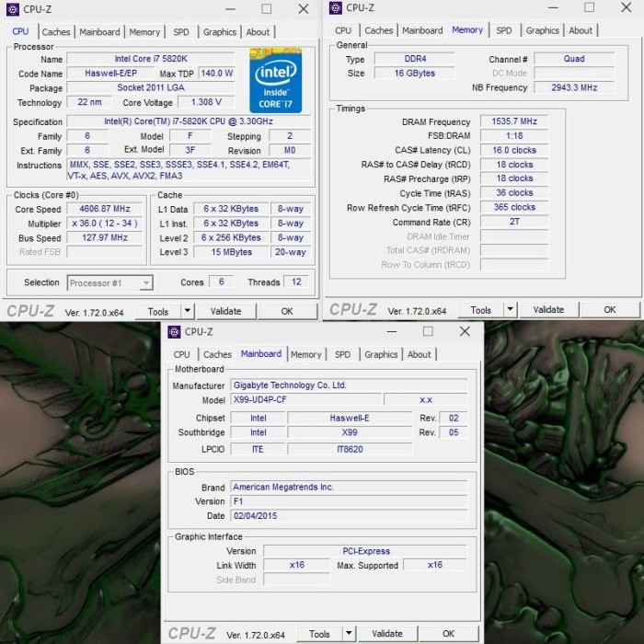
Task: Click memory Type field DDR4
Action: 415,59
